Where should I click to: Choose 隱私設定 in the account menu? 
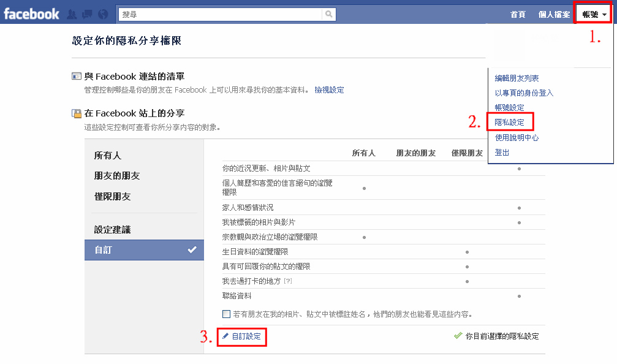click(x=510, y=123)
